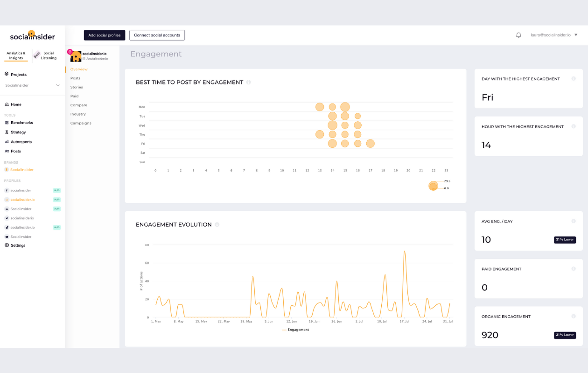Click Connect social accounts button
Image resolution: width=588 pixels, height=373 pixels.
157,35
